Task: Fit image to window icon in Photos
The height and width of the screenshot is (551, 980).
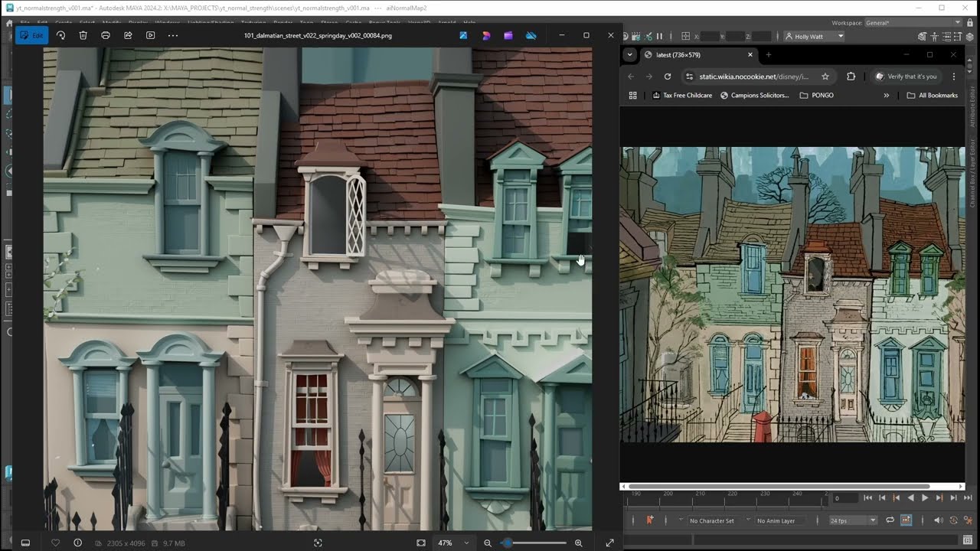Action: [x=421, y=543]
